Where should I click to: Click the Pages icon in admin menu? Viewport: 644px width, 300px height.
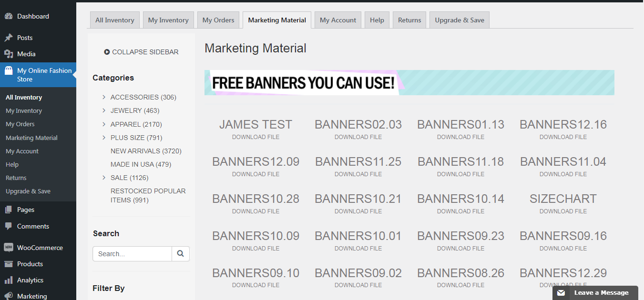coord(9,210)
